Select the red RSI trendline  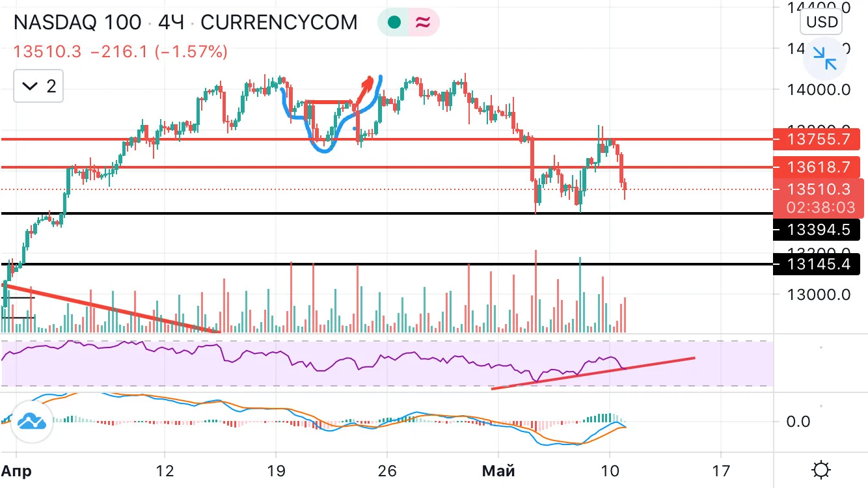pos(593,373)
